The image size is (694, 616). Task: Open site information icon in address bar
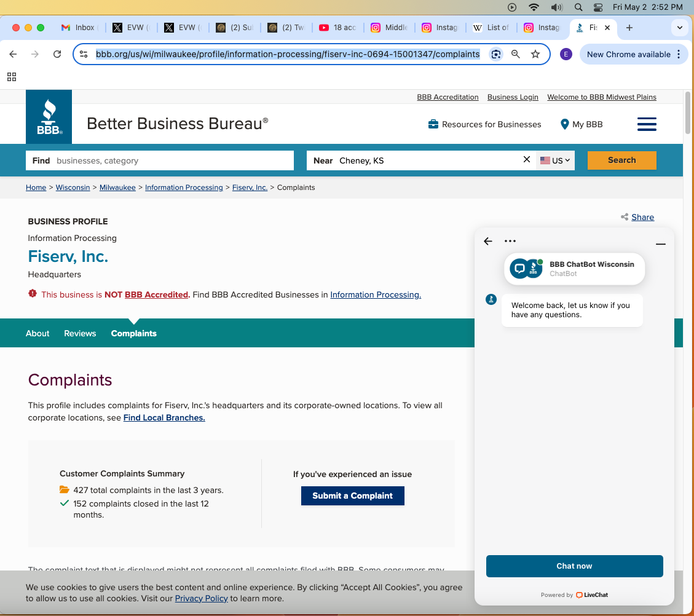(84, 54)
